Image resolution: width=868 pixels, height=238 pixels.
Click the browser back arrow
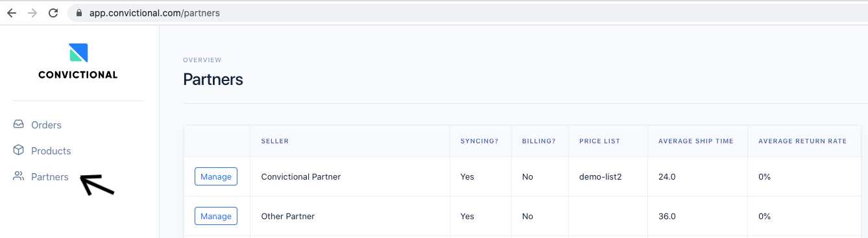click(x=12, y=13)
